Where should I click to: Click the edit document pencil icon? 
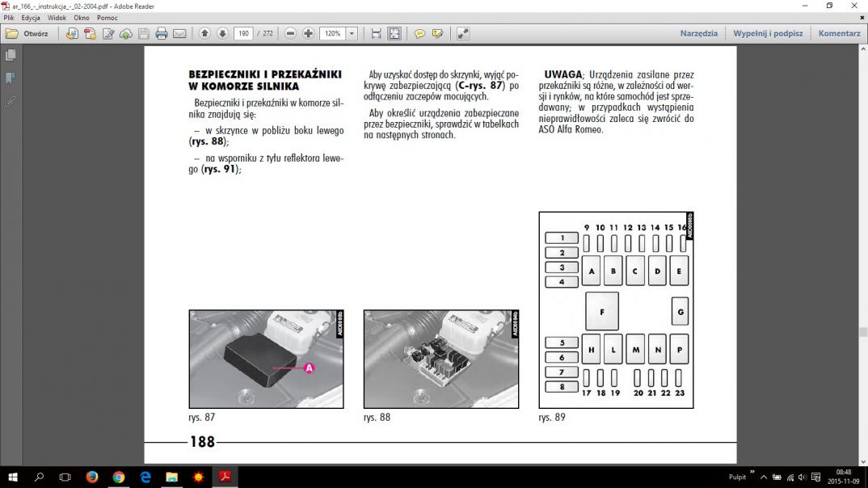pyautogui.click(x=108, y=34)
